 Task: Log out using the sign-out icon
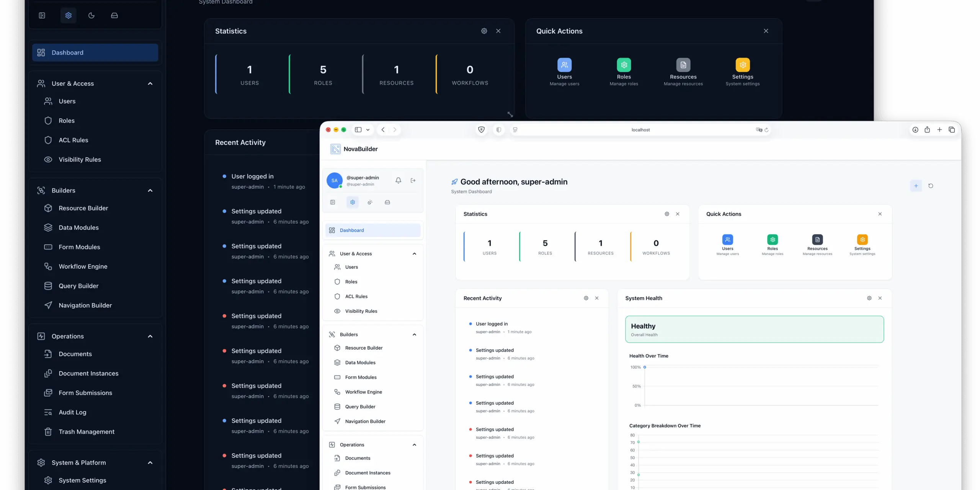pos(413,180)
